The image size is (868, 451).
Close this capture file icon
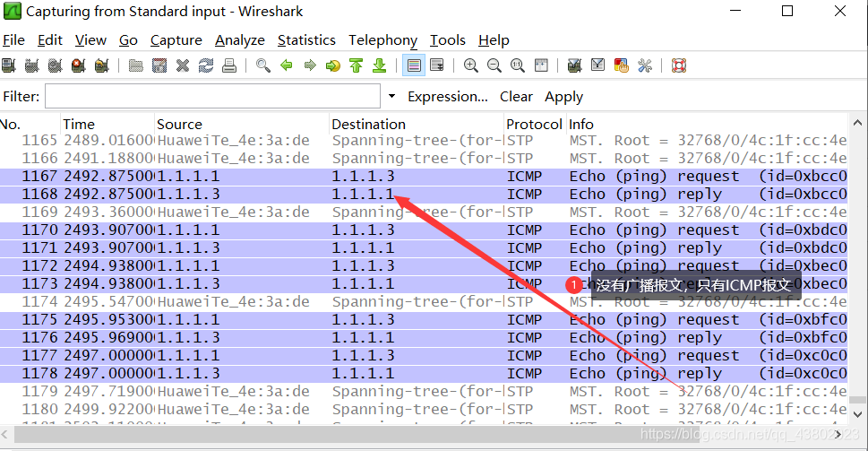pos(183,65)
